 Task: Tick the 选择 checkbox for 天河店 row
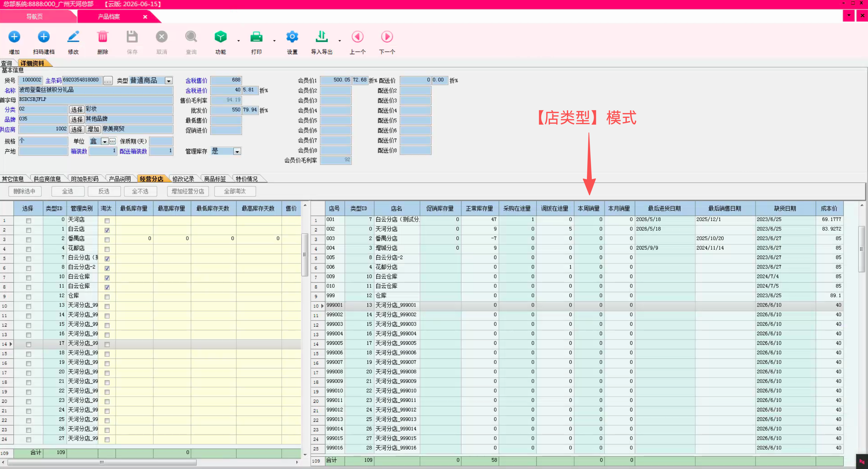pos(29,221)
